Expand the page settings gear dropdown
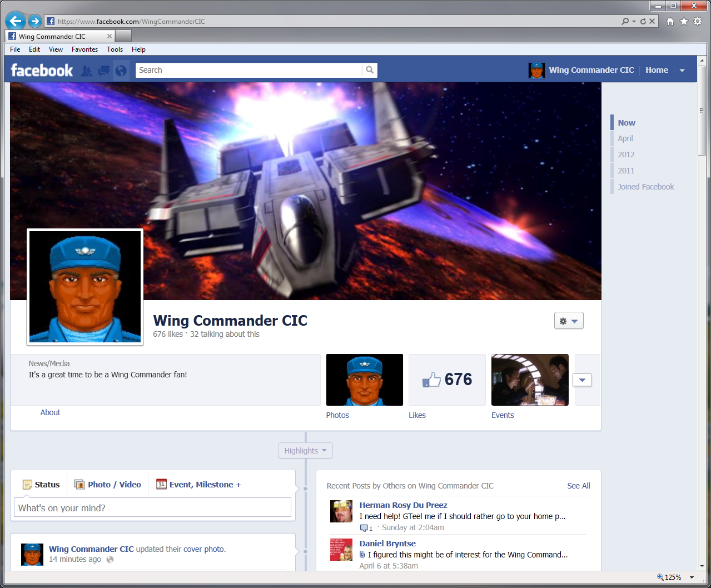The image size is (711, 588). pyautogui.click(x=568, y=321)
